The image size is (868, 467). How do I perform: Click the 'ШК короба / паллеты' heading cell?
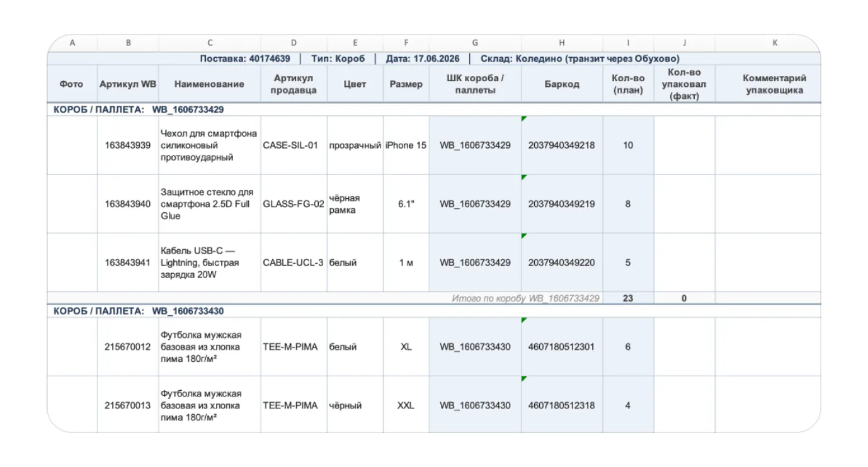coord(476,84)
